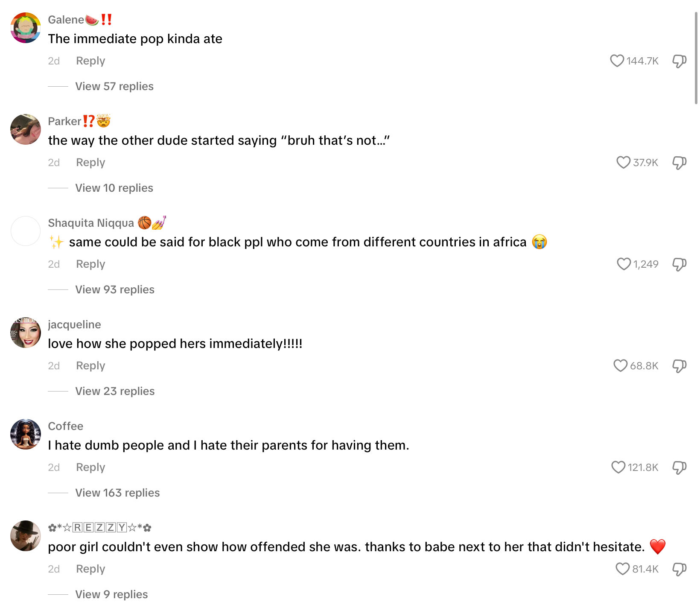Dislike Galene's comment about the pop
The width and height of the screenshot is (700, 605).
679,61
